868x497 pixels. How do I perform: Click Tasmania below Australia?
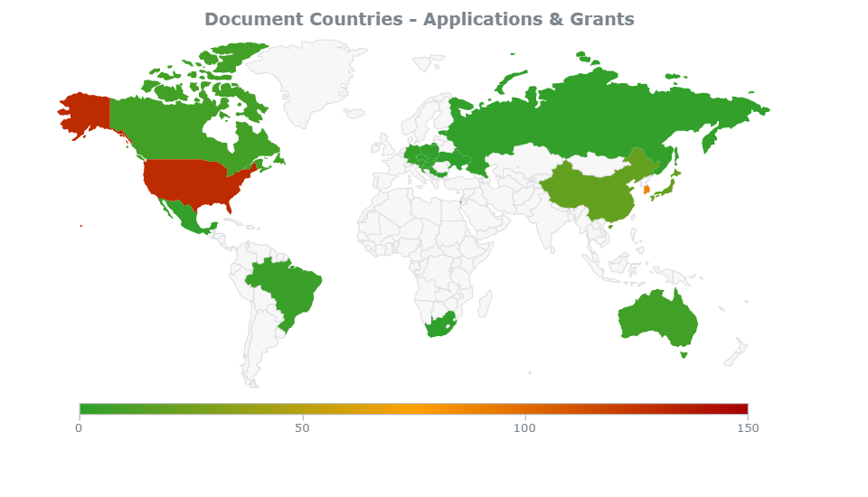[684, 355]
